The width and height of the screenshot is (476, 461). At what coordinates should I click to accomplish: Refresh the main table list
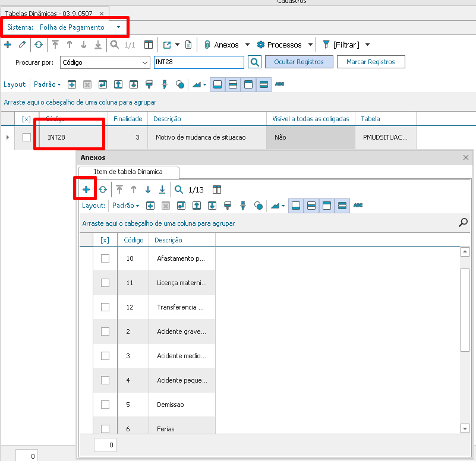39,45
